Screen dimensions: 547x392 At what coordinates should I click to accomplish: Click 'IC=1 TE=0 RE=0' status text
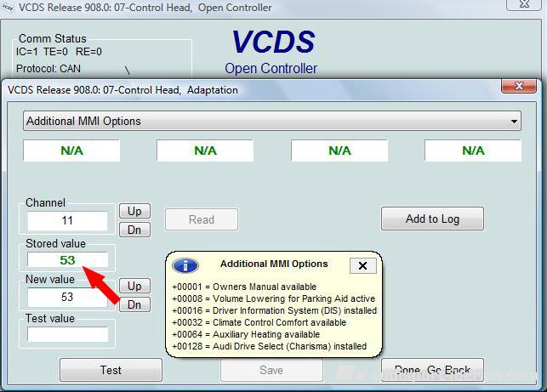[x=59, y=52]
